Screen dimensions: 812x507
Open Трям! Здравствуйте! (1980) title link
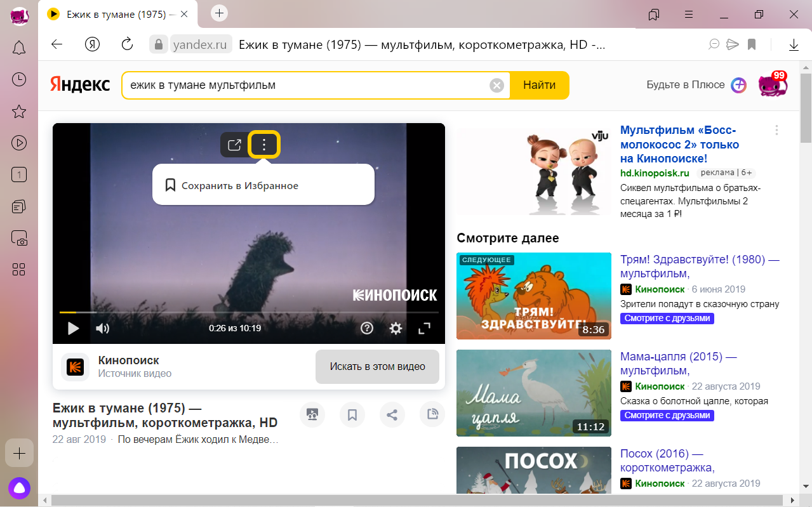coord(700,267)
